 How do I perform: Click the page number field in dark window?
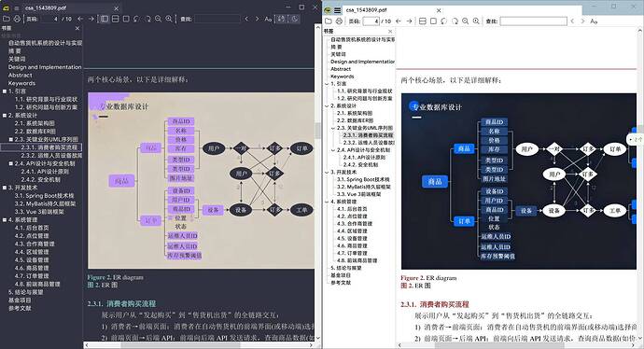(x=51, y=19)
